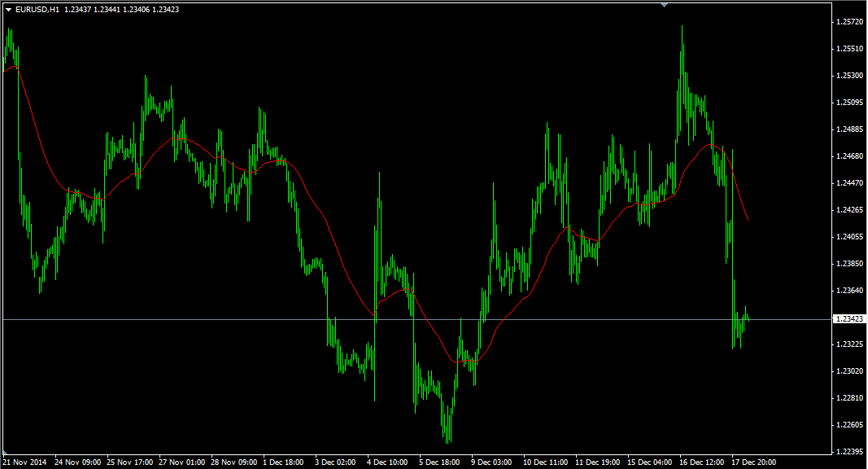Click the 27 Nov 01:00 time label
868x469 pixels.
[x=181, y=462]
